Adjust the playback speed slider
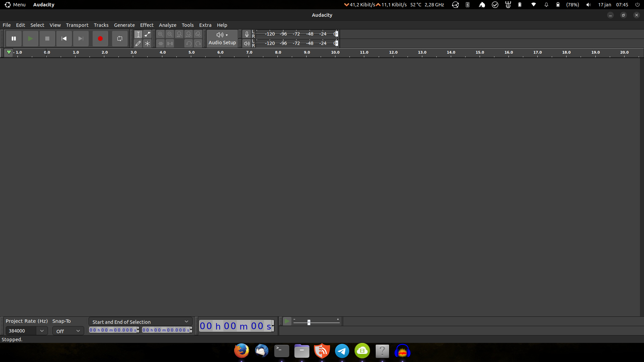644x362 pixels. pyautogui.click(x=309, y=322)
